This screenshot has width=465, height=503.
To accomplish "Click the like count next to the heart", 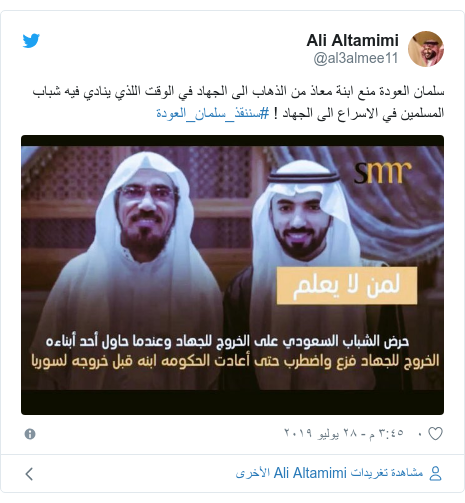I will 419,434.
